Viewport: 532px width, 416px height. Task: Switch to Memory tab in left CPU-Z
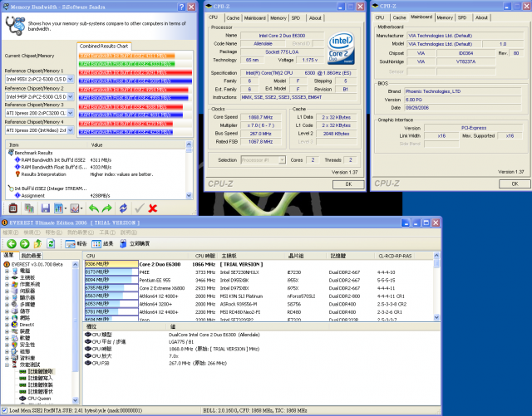click(278, 18)
